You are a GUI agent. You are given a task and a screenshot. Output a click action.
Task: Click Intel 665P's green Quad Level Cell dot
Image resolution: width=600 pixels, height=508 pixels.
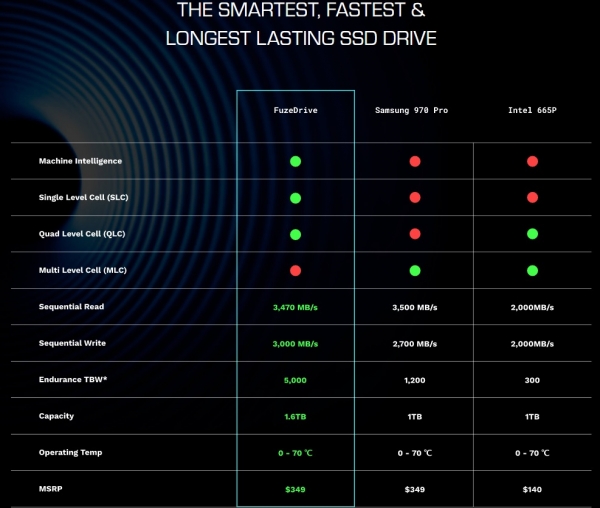pos(532,234)
